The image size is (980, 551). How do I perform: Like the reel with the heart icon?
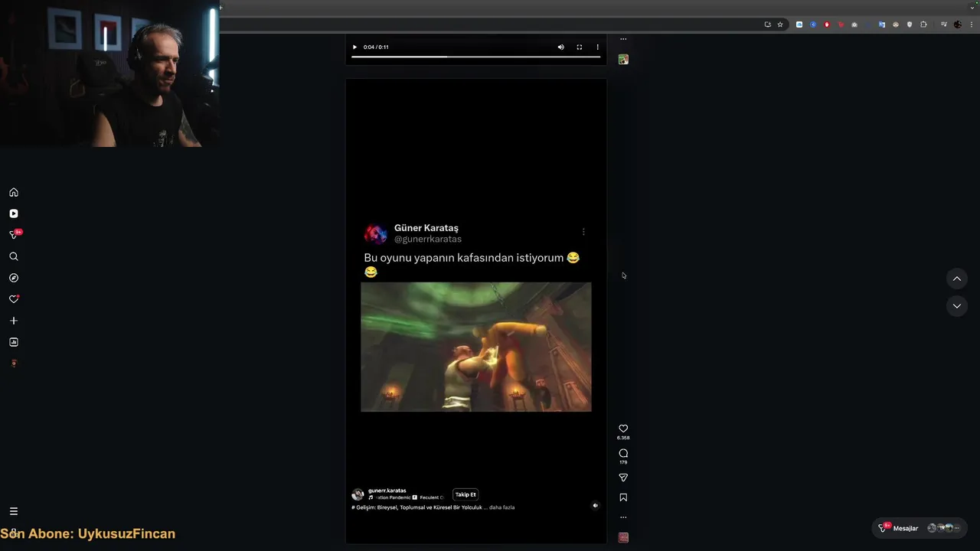coord(623,429)
